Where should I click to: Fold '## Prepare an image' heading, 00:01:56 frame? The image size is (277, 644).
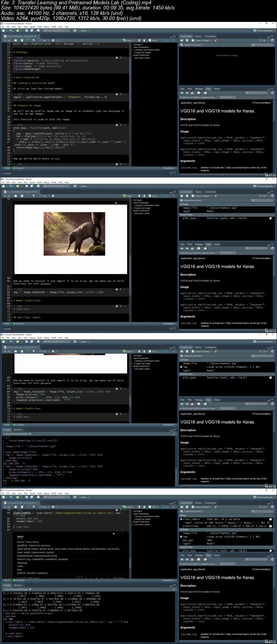11,105
